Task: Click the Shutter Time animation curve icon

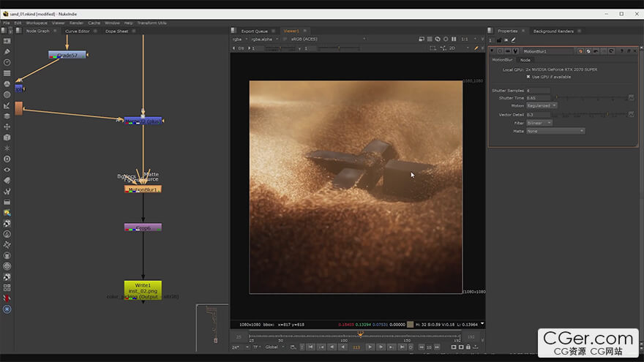Action: coord(631,97)
